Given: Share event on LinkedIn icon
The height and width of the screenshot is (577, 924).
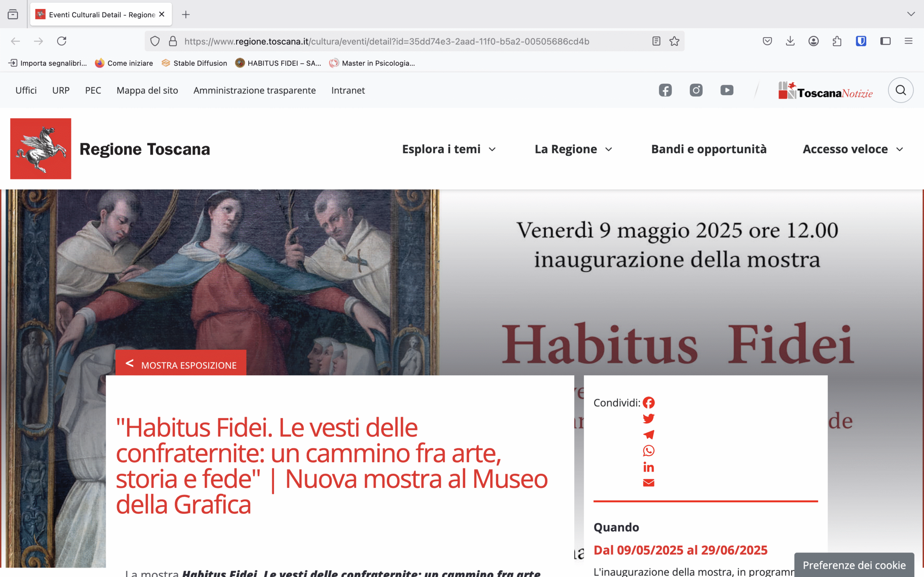Looking at the screenshot, I should (x=648, y=467).
